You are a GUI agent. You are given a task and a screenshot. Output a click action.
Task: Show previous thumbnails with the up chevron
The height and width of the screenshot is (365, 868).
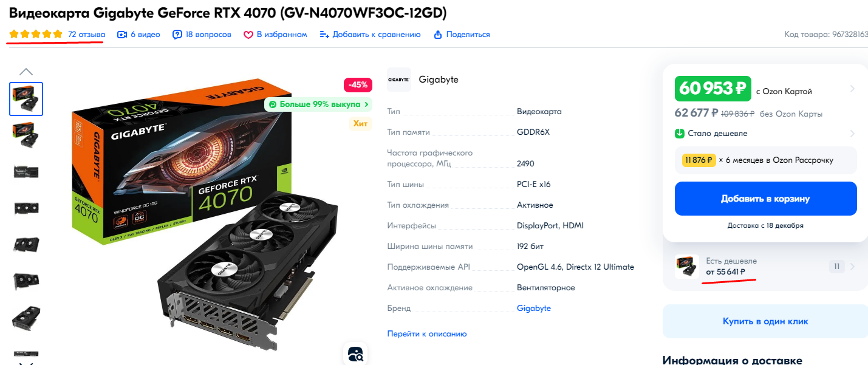26,72
